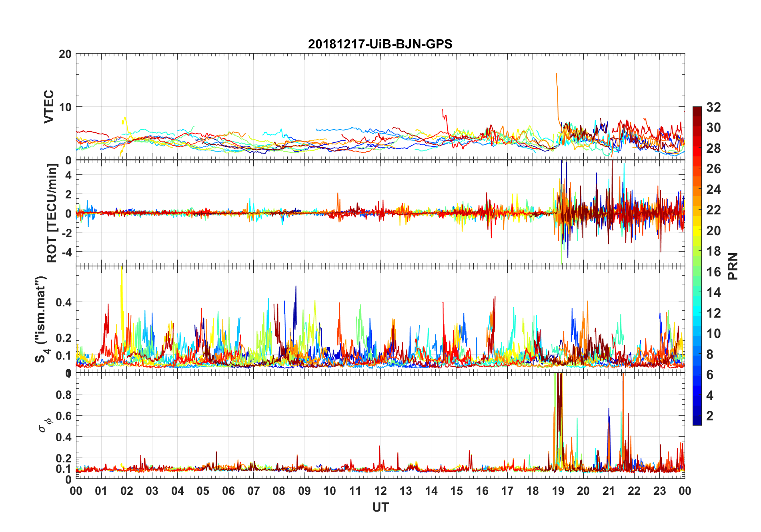
Task: Click the x-axis tick label 23
Action: [x=659, y=491]
